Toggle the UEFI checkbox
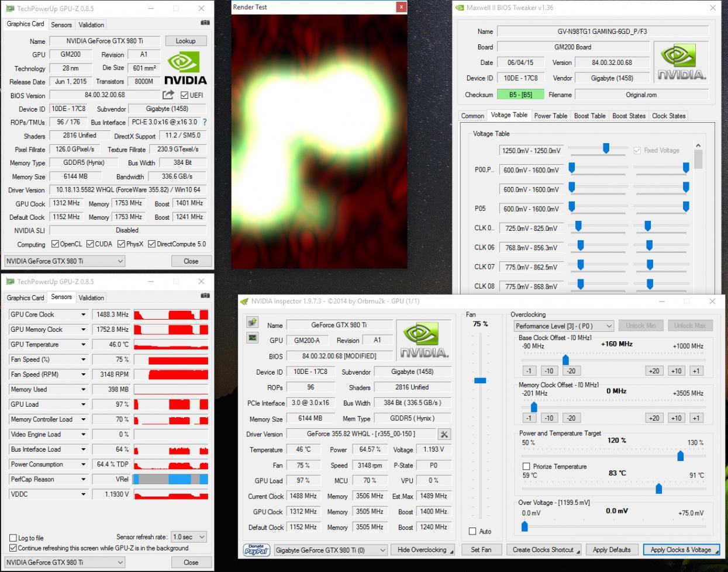728x572 pixels. click(x=184, y=95)
